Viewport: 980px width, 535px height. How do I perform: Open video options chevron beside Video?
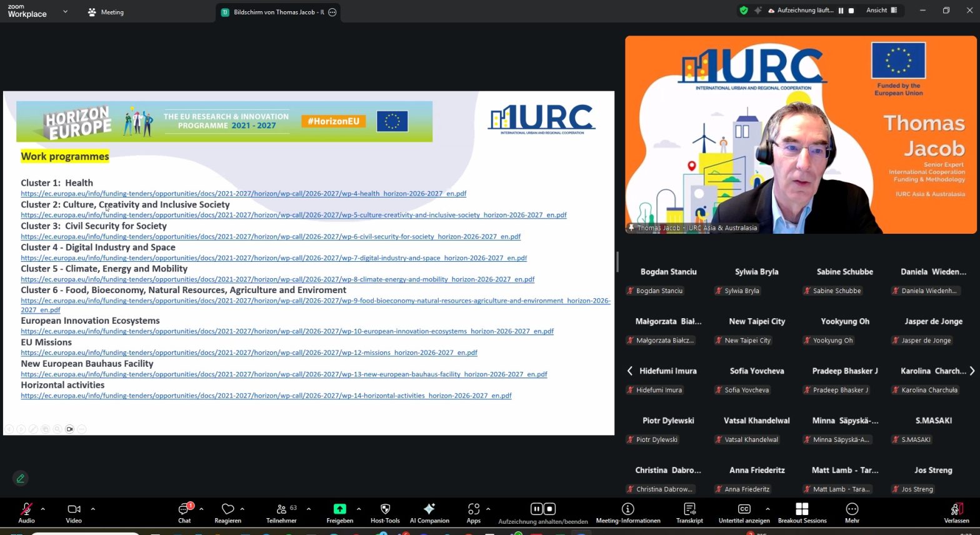tap(92, 509)
